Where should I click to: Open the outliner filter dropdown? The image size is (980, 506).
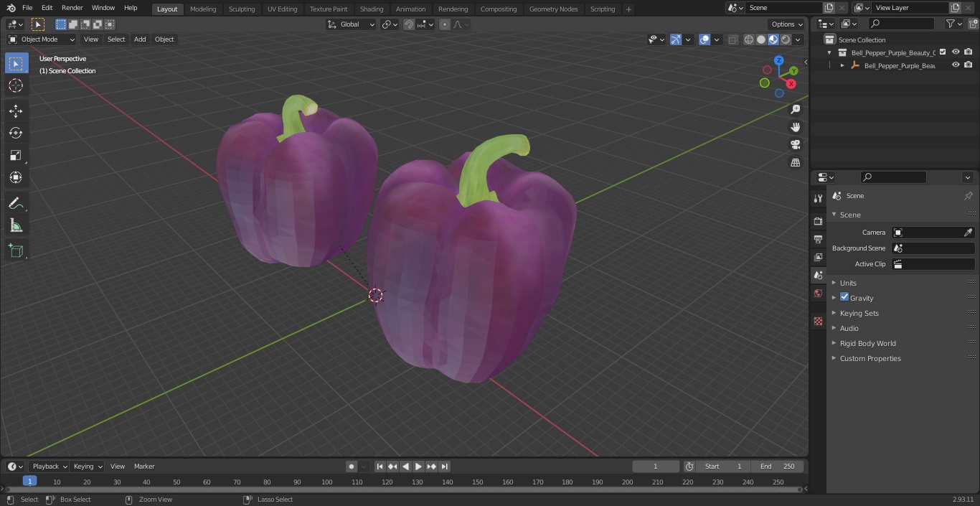[x=953, y=24]
